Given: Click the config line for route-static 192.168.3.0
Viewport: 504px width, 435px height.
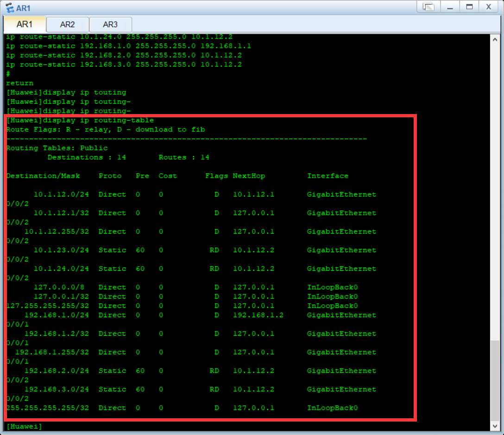Looking at the screenshot, I should 124,64.
